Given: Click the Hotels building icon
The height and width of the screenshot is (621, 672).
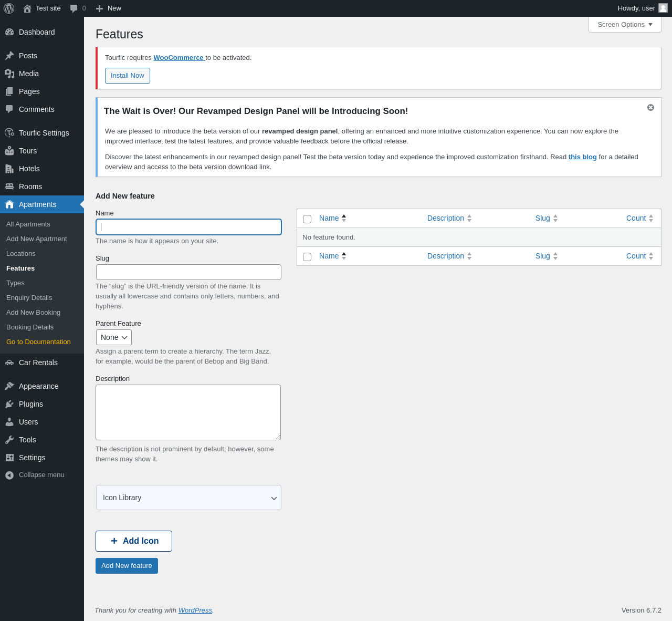Looking at the screenshot, I should coord(9,169).
